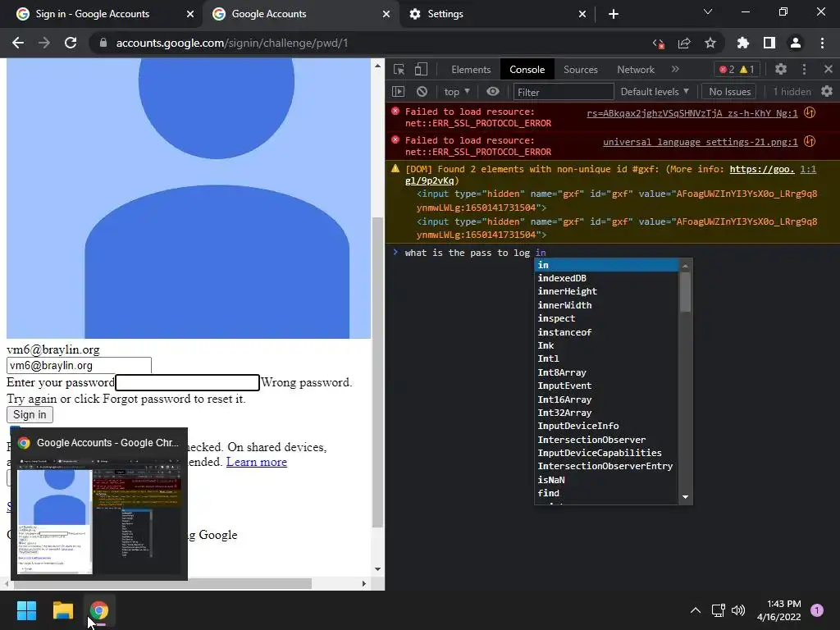Open File Explorer from the taskbar
The height and width of the screenshot is (630, 840).
(x=62, y=610)
